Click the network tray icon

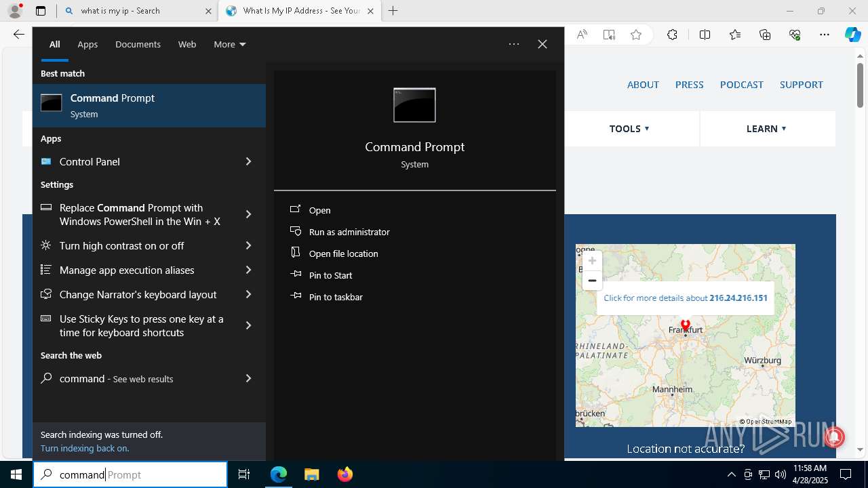click(x=764, y=474)
